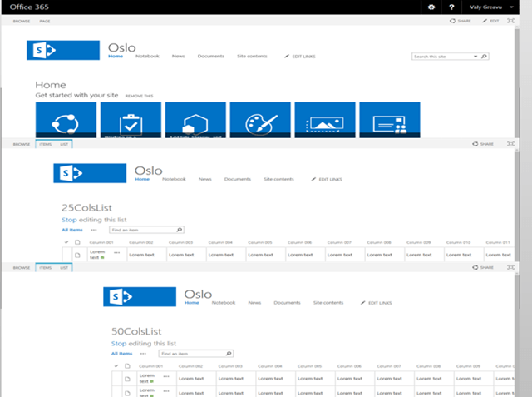Viewport: 532px width, 397px height.
Task: Open the 'Working on a deadline' clipboard tile
Action: (x=130, y=120)
